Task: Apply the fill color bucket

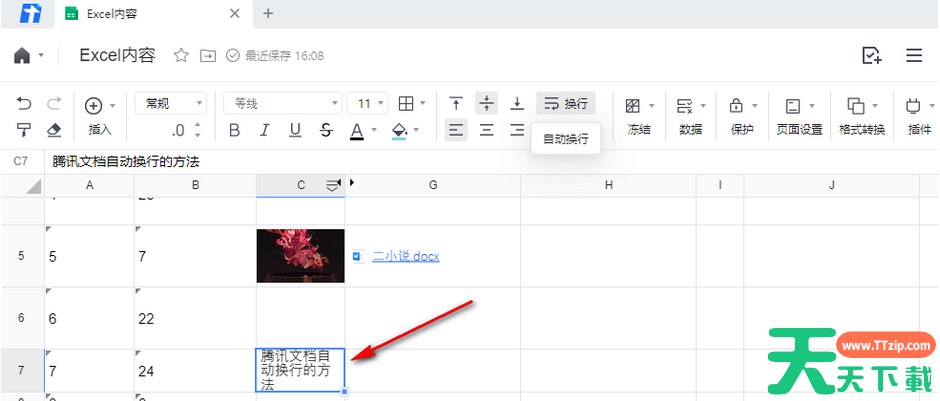Action: coord(399,131)
